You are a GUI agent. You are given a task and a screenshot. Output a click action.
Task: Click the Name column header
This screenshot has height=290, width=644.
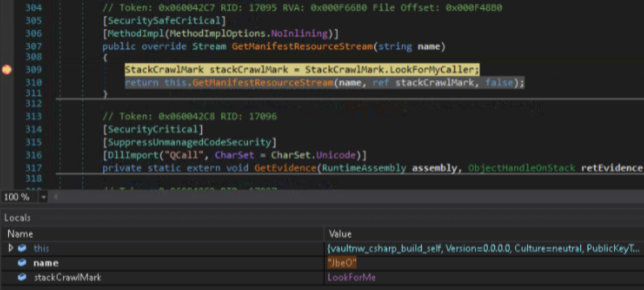[x=19, y=233]
